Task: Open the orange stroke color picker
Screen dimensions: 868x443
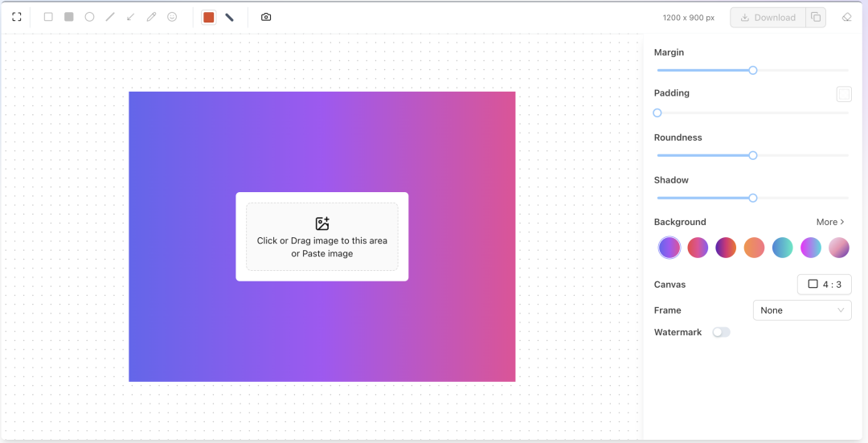Action: click(209, 17)
